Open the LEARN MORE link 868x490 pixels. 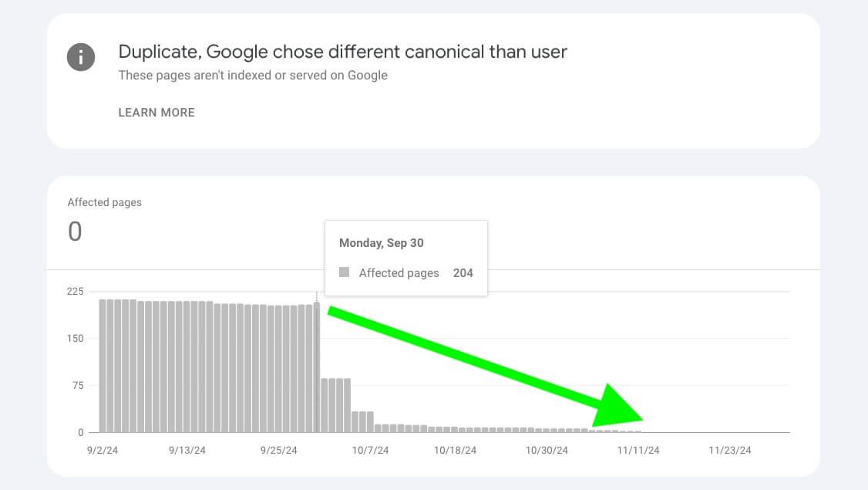point(156,113)
